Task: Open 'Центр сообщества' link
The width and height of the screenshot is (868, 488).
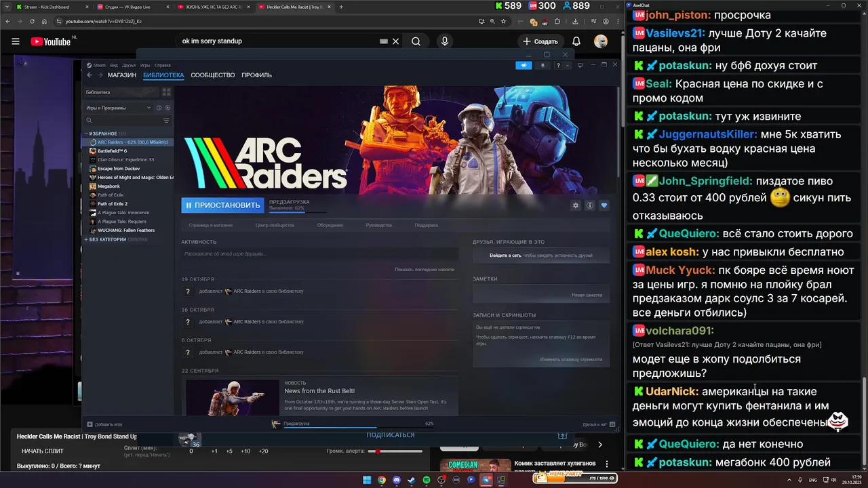Action: click(275, 225)
